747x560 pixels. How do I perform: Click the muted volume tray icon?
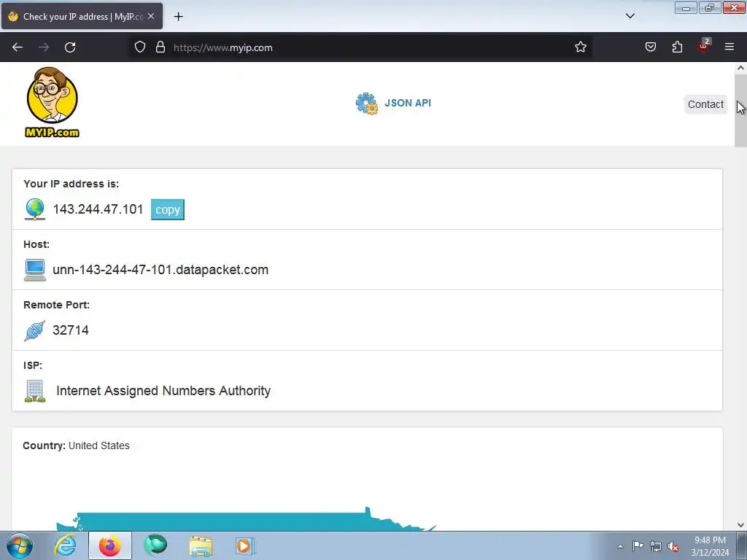(673, 547)
